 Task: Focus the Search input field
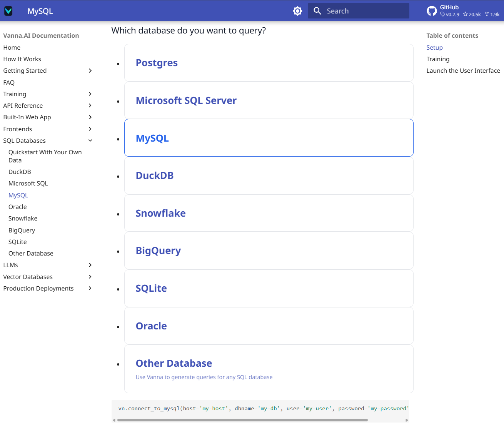pyautogui.click(x=358, y=11)
